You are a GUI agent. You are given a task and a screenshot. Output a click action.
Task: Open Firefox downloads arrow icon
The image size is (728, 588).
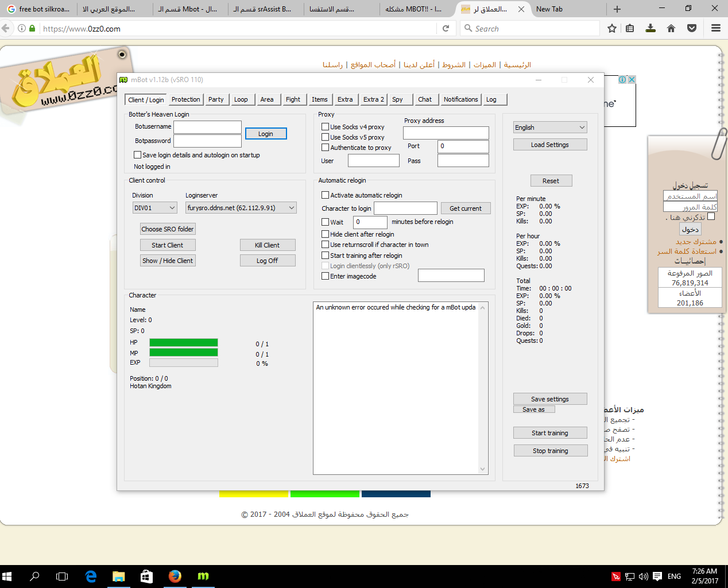pos(650,28)
